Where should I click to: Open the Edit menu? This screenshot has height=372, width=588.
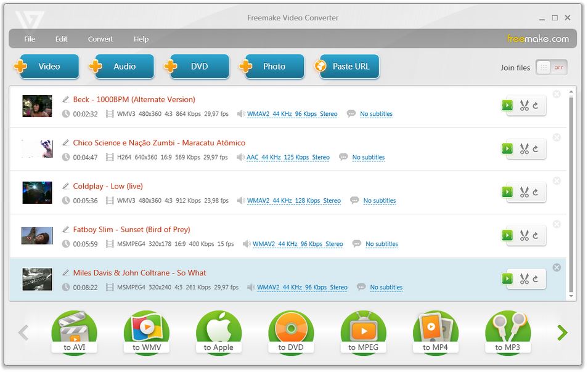point(61,39)
